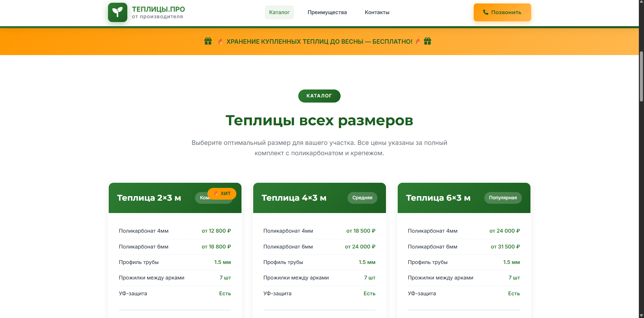644x318 pixels.
Task: Click the Популярная tag on 6×3 card
Action: pyautogui.click(x=503, y=198)
